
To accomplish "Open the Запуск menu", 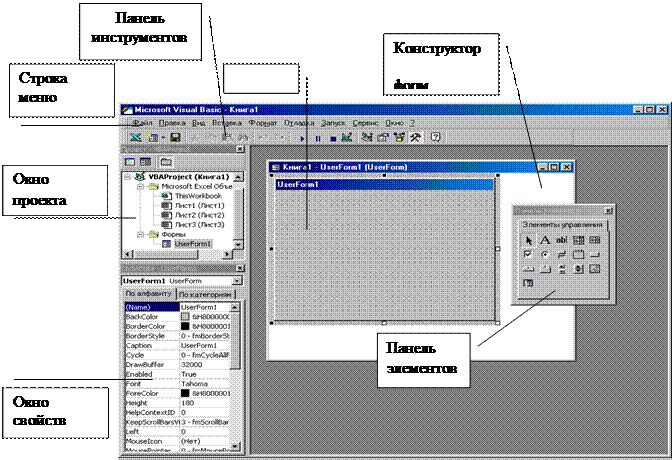I will 333,123.
